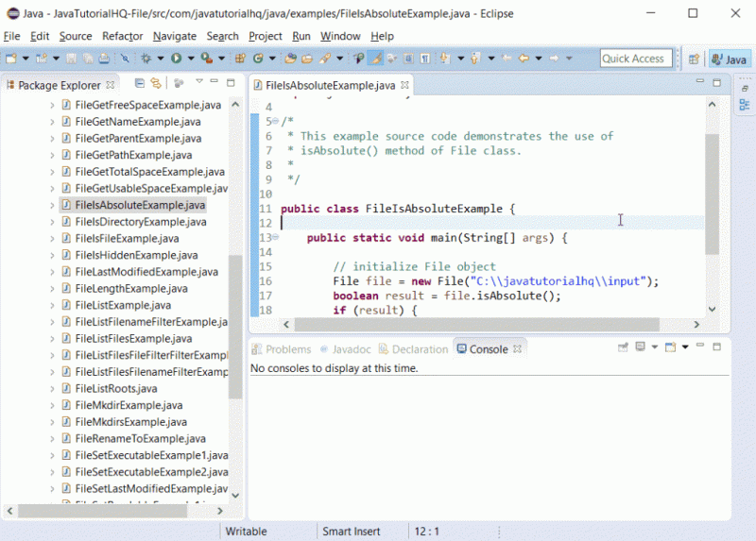
Task: Click the Save All toolbar icon
Action: tap(88, 59)
